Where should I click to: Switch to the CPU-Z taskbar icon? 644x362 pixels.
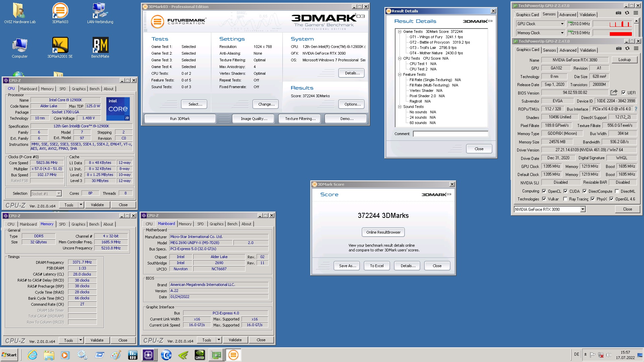[x=148, y=355]
